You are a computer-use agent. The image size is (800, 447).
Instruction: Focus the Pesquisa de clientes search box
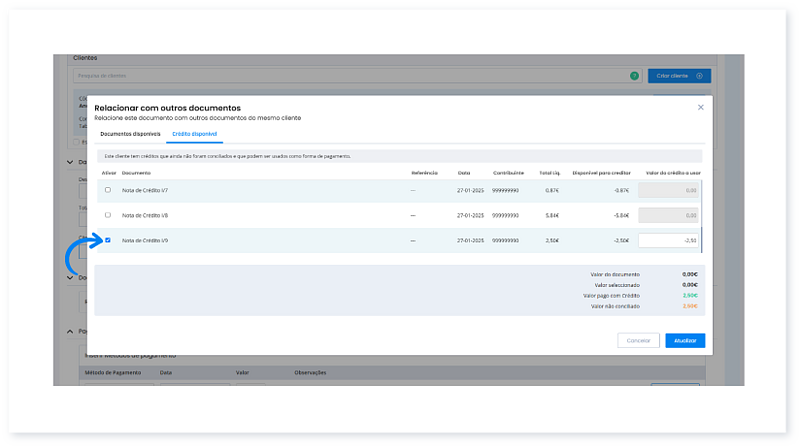[350, 76]
